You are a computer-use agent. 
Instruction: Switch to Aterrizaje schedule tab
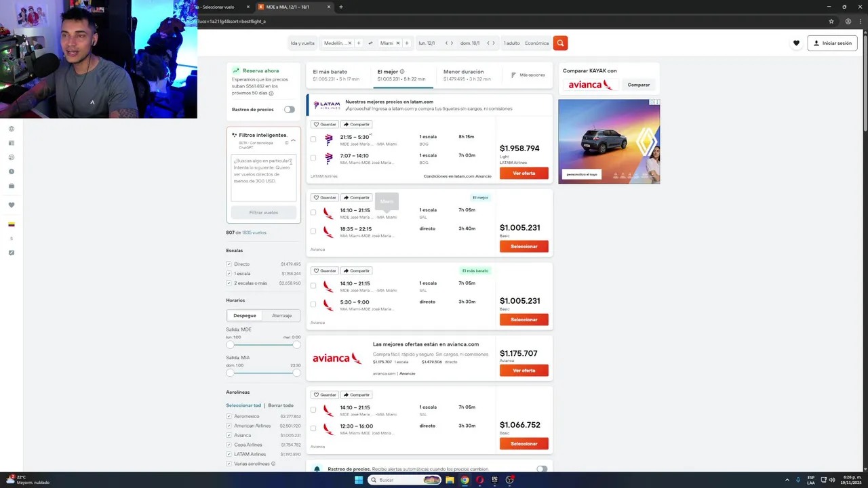coord(281,315)
